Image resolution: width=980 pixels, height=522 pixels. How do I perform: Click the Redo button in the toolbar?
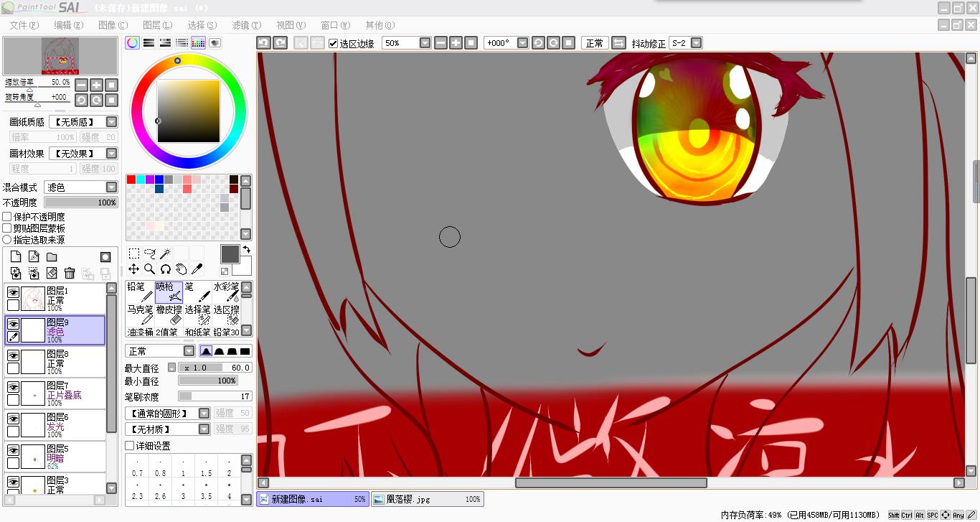(281, 43)
